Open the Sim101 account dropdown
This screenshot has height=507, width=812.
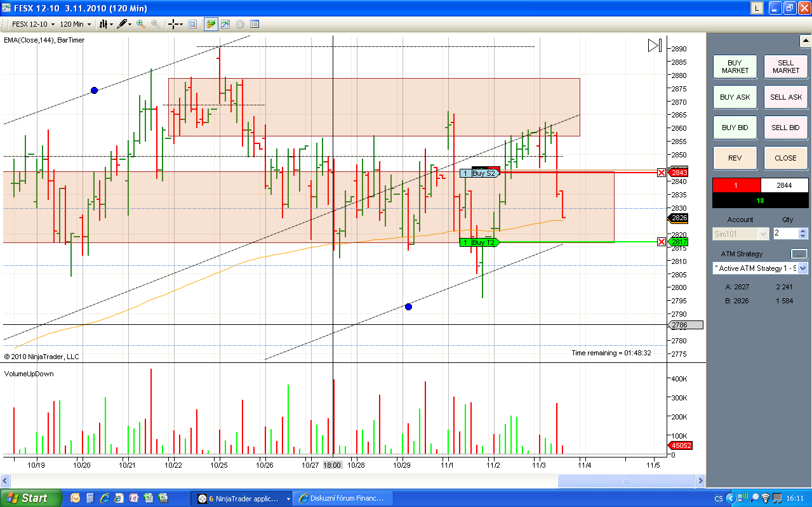click(740, 234)
